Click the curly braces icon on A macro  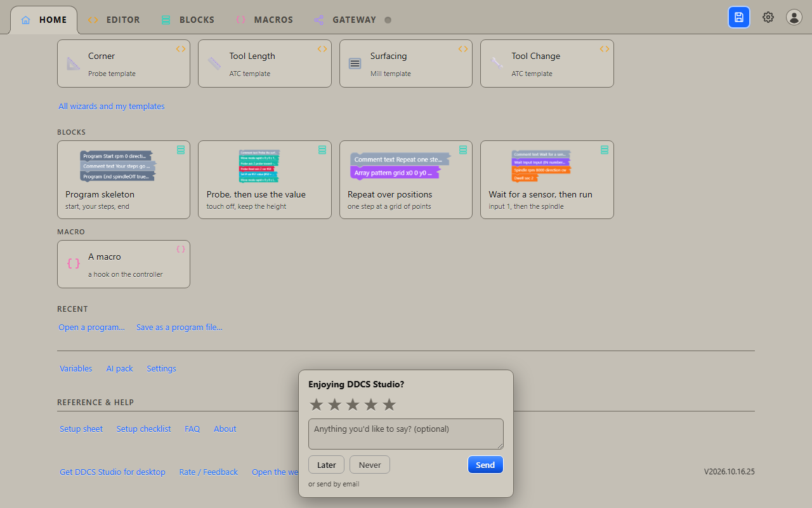click(x=74, y=264)
